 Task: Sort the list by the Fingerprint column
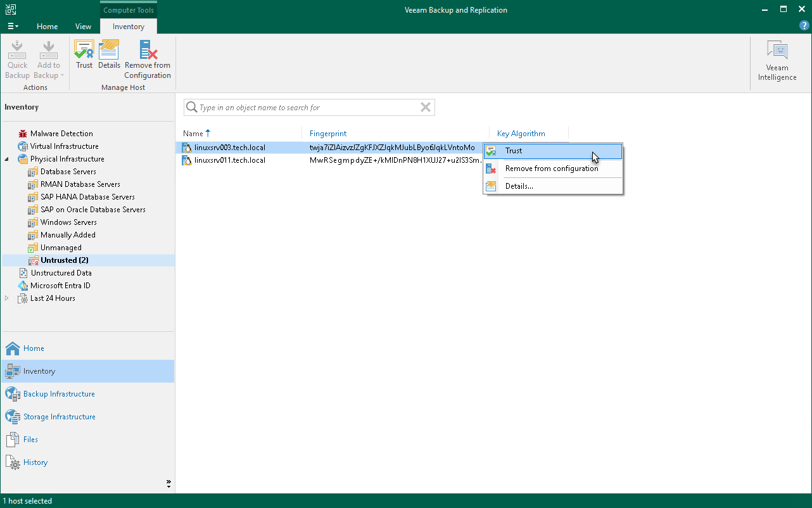pos(328,134)
